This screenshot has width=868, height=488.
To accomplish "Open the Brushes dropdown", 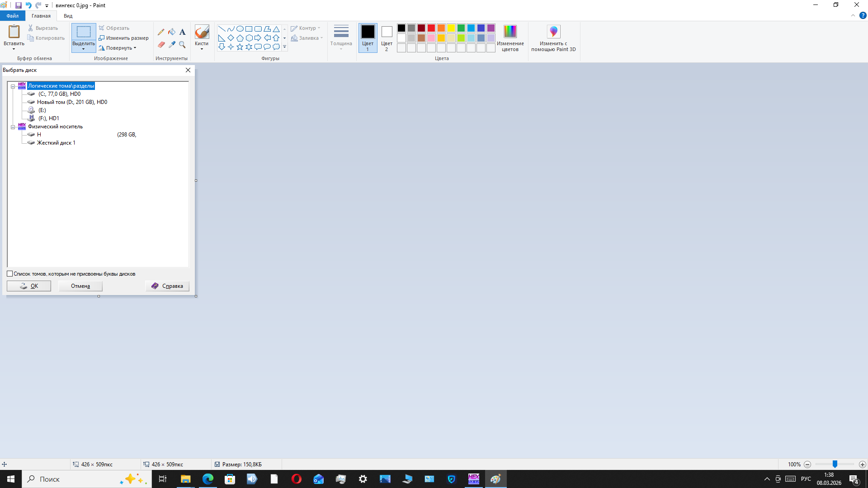I will (202, 48).
